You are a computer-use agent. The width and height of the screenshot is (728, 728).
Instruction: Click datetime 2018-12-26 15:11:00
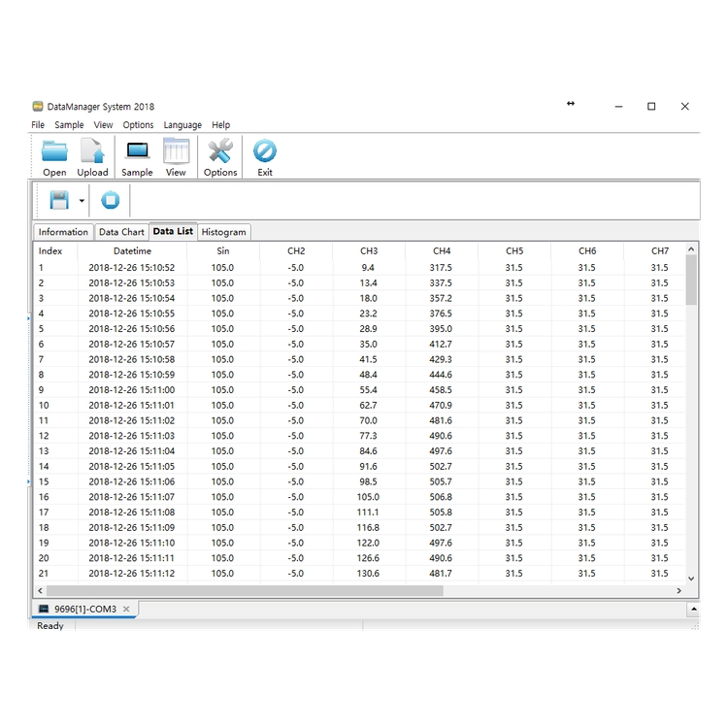click(132, 390)
